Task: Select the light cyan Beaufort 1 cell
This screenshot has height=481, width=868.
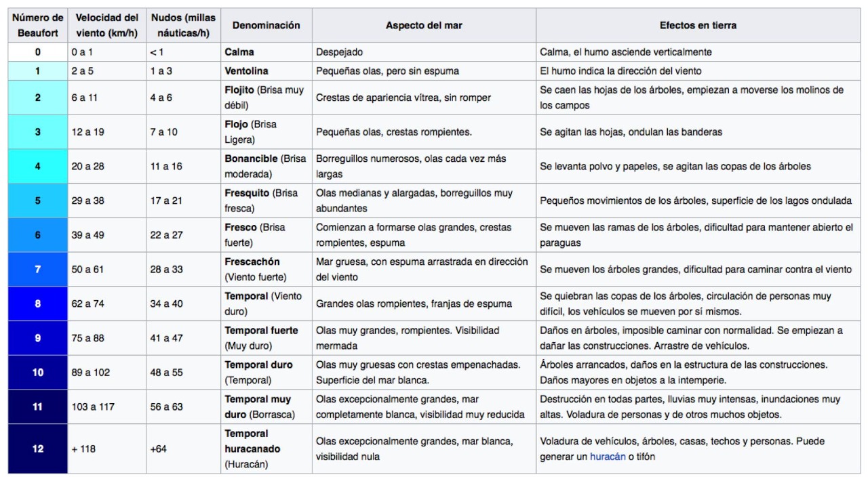Action: [38, 70]
